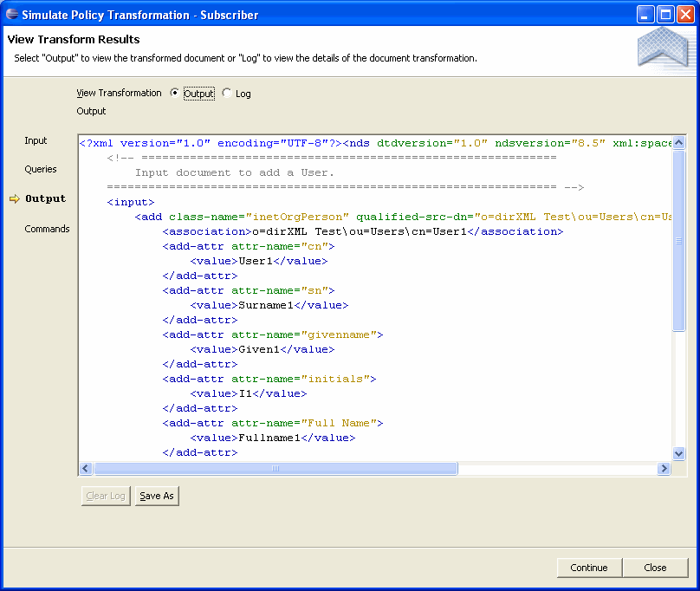700x591 pixels.
Task: Select the Output step in sidebar
Action: 45,198
